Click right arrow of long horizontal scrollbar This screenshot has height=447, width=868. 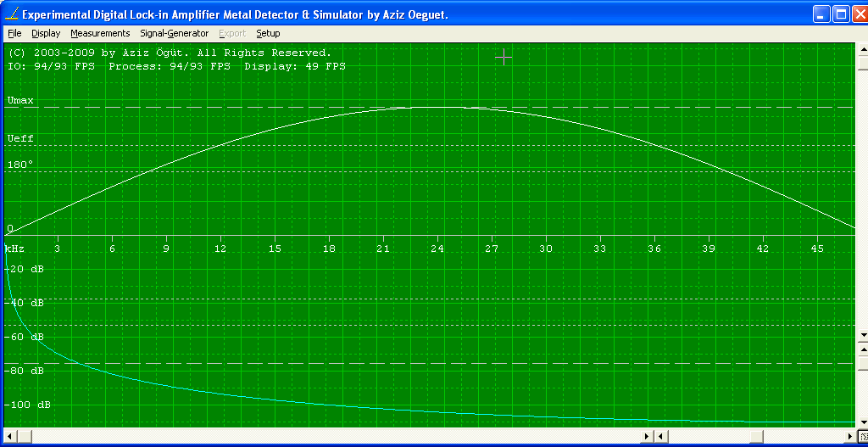(647, 437)
